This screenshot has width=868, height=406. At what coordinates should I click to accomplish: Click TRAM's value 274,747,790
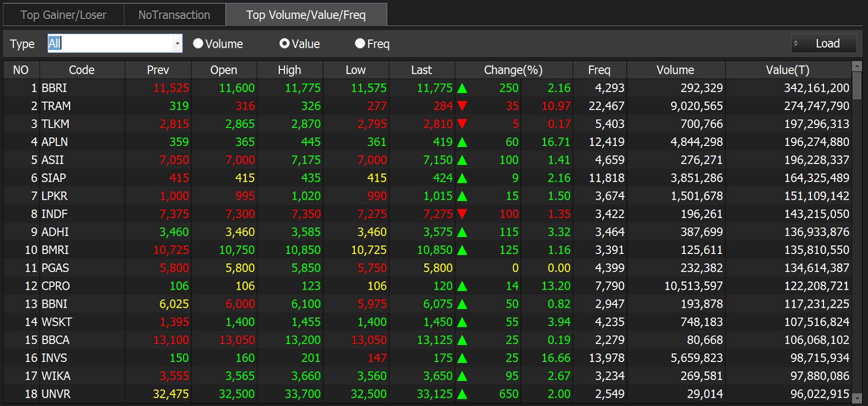[816, 106]
